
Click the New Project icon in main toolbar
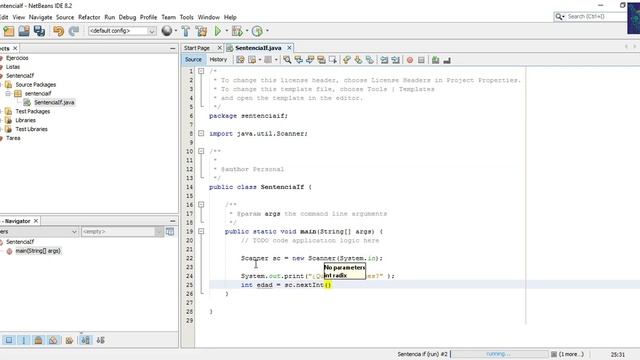click(x=9, y=31)
